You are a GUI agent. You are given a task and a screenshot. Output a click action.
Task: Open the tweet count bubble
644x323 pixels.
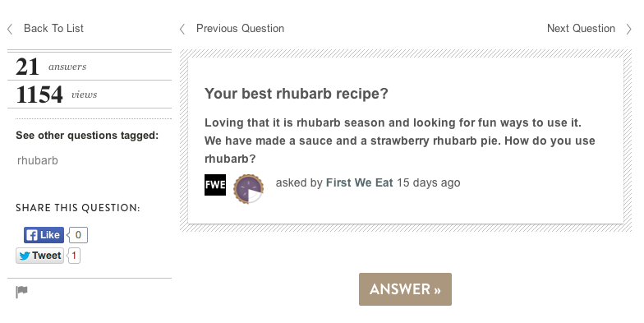[x=74, y=256]
